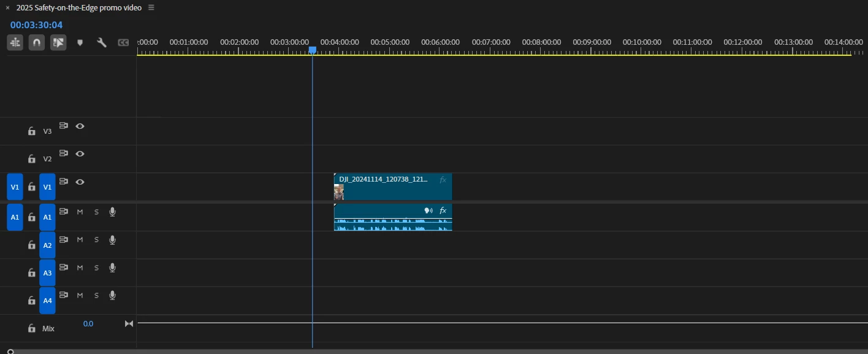This screenshot has height=354, width=868.
Task: Click 00:07:00:00 on the time ruler
Action: point(490,42)
